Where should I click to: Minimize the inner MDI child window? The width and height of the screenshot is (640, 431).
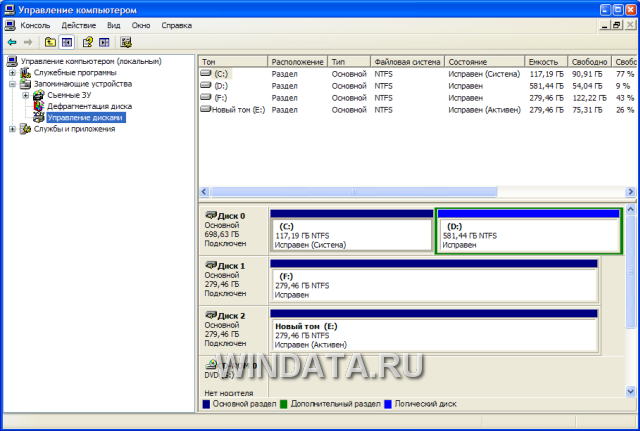coord(605,25)
